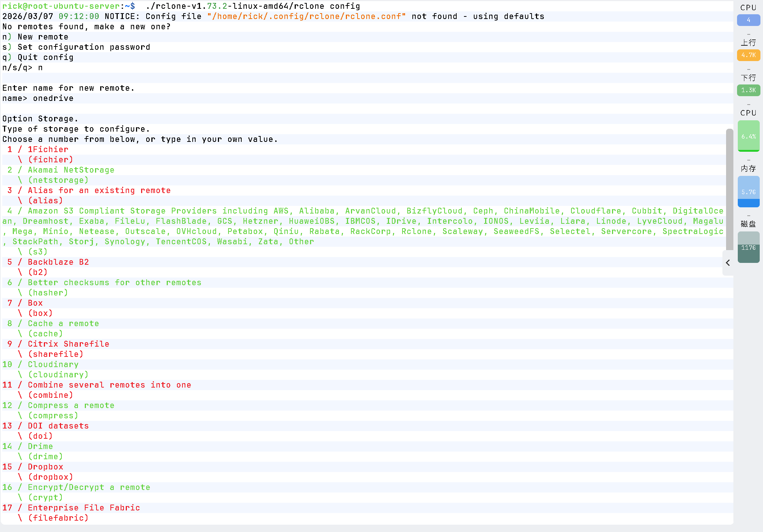Click the rclone.conf config file path
The height and width of the screenshot is (532, 763).
[x=306, y=16]
